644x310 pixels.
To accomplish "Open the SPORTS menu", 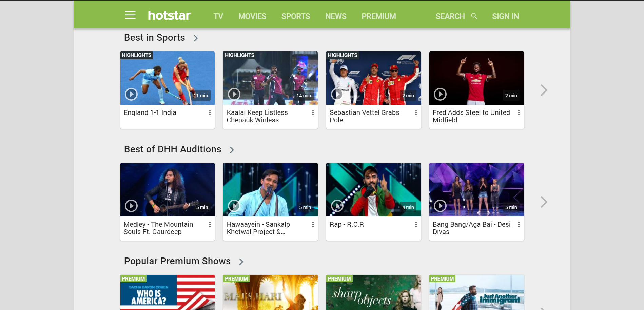I will pos(296,16).
